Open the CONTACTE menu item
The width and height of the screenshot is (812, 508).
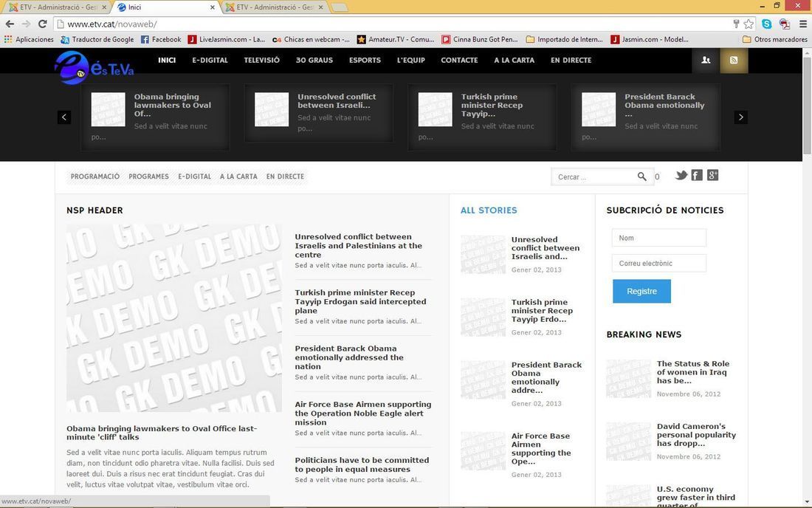tap(459, 60)
